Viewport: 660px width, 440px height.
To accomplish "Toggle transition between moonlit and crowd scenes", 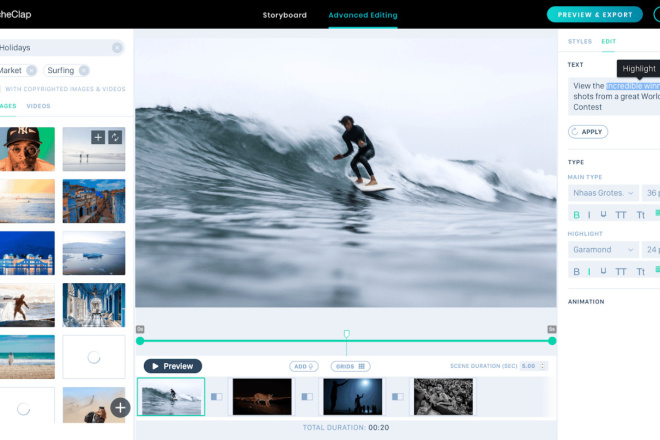I will 398,397.
